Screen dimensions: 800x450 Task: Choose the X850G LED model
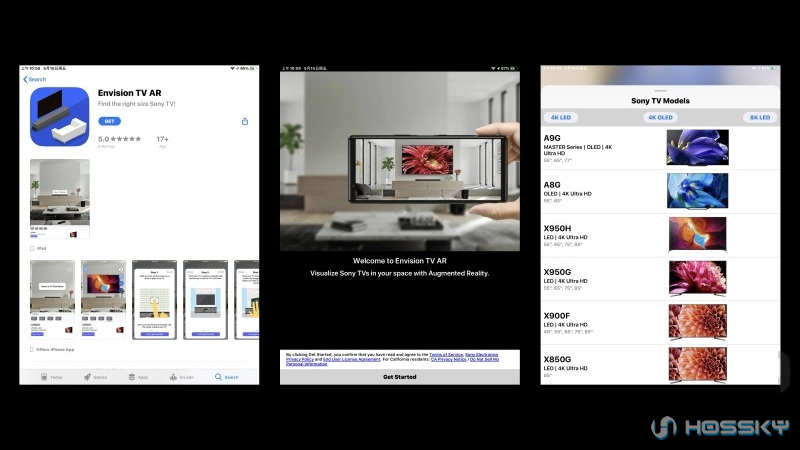pyautogui.click(x=660, y=365)
